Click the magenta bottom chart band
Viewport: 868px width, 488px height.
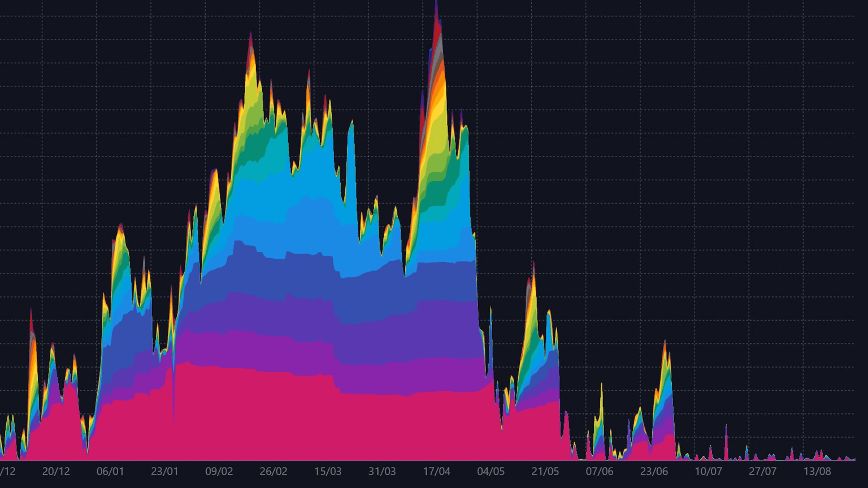point(283,424)
